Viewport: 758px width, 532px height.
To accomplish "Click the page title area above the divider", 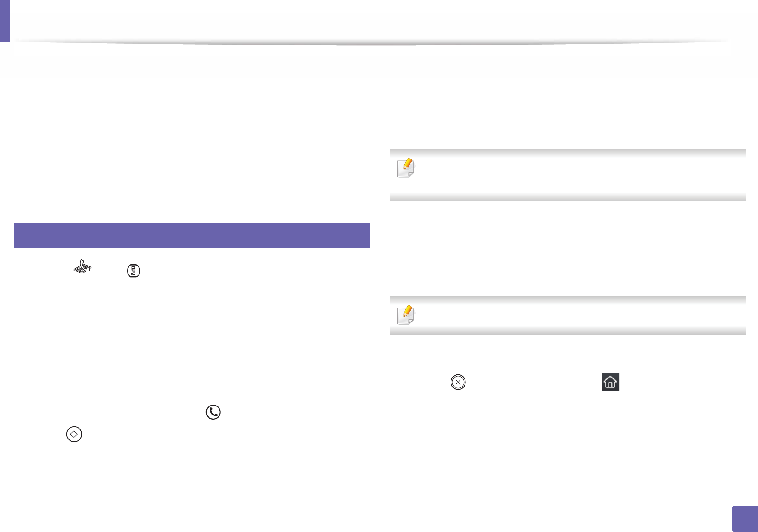I will coord(370,20).
